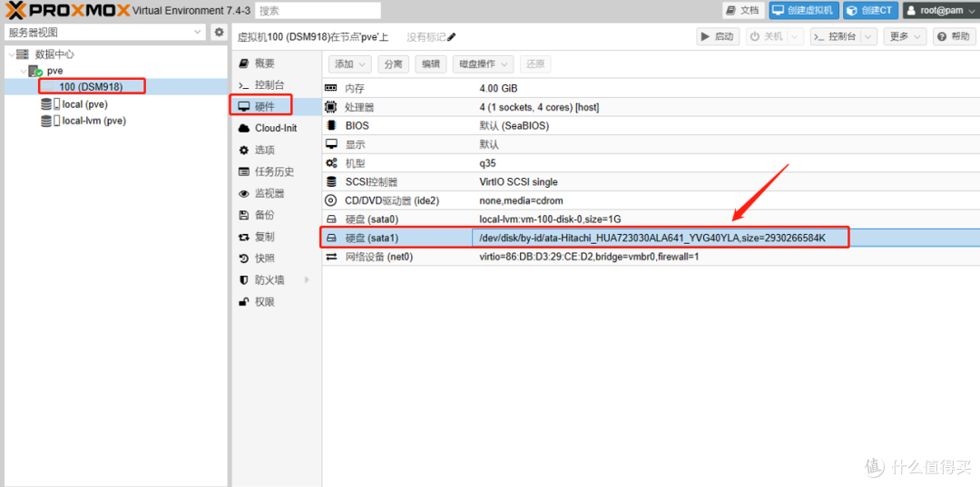The height and width of the screenshot is (487, 980).
Task: Collapse the 数据中心 tree node
Action: point(11,55)
